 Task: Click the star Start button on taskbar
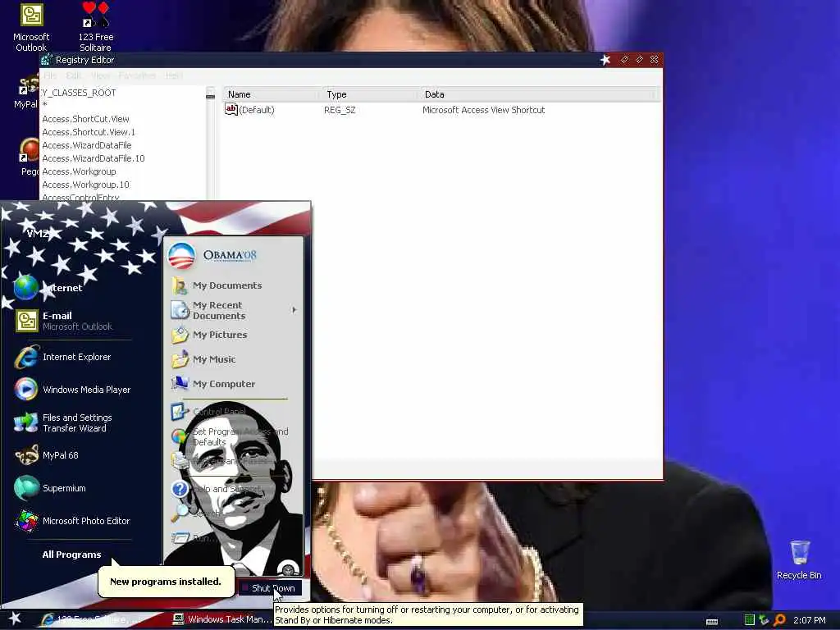tap(15, 619)
